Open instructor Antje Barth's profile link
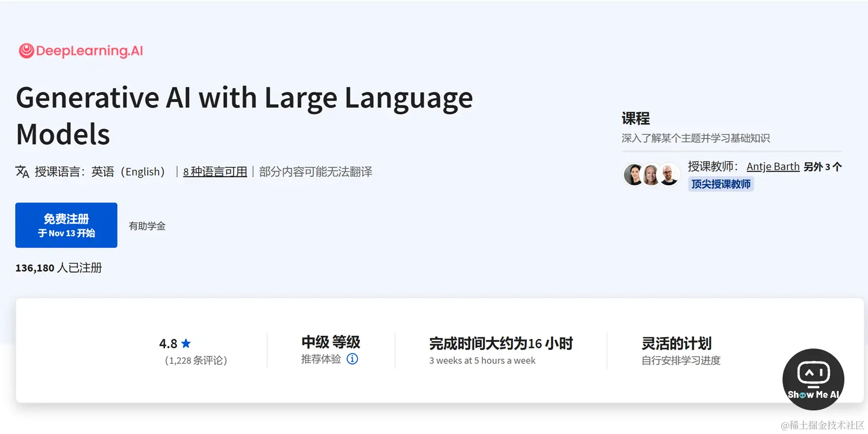Viewport: 868px width, 434px height. click(x=773, y=166)
